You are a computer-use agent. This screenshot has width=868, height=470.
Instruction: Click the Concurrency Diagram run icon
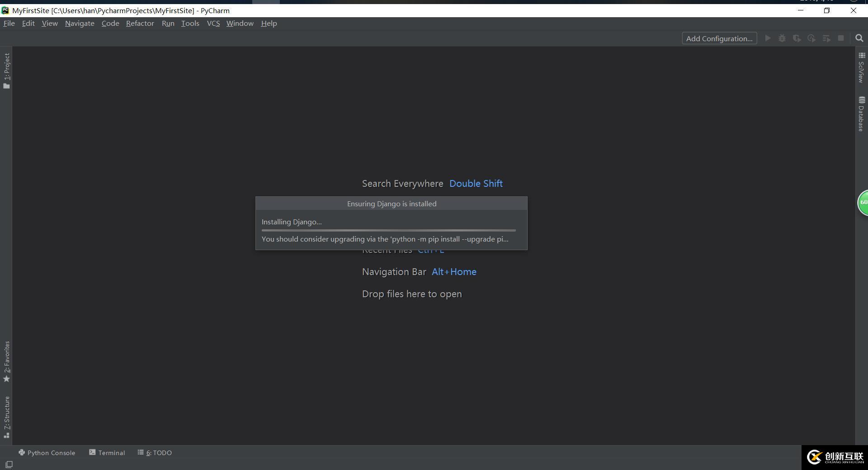point(826,38)
